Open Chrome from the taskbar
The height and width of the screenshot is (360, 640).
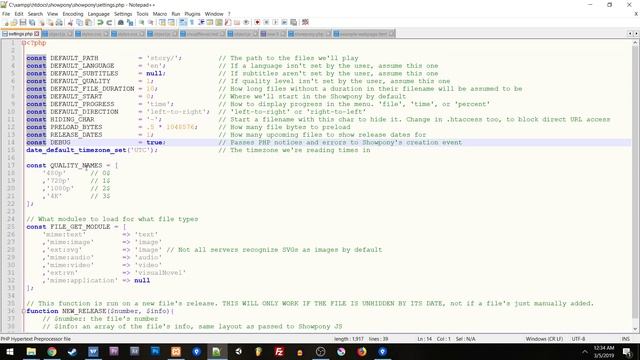click(x=52, y=351)
